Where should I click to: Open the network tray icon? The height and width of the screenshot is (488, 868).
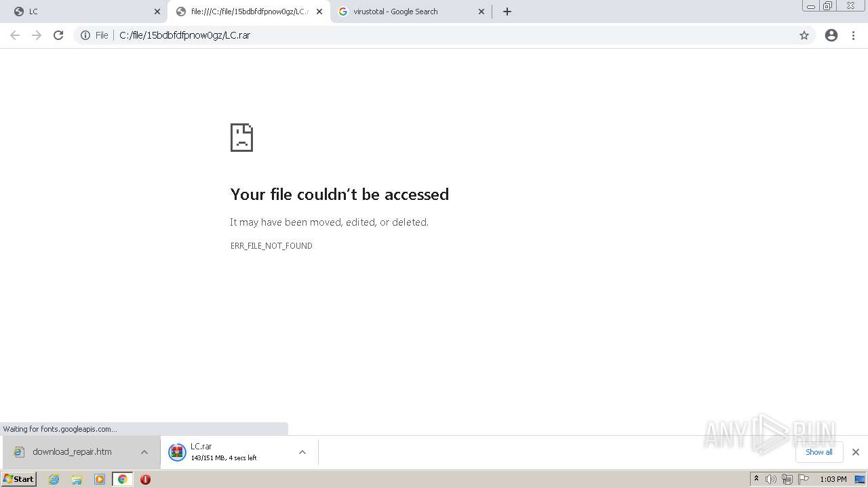[787, 479]
